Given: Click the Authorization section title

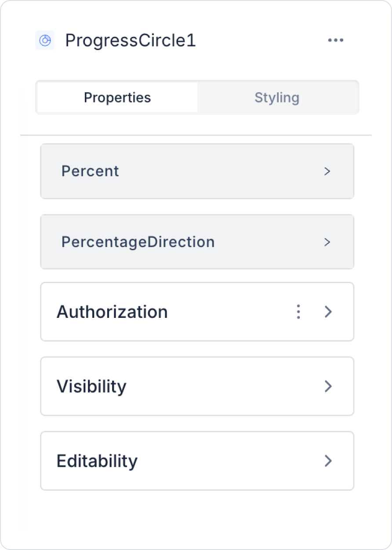Looking at the screenshot, I should coord(112,312).
